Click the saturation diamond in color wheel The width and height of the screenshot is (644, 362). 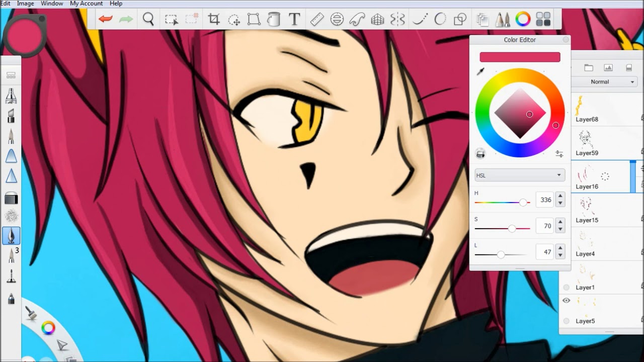click(520, 114)
